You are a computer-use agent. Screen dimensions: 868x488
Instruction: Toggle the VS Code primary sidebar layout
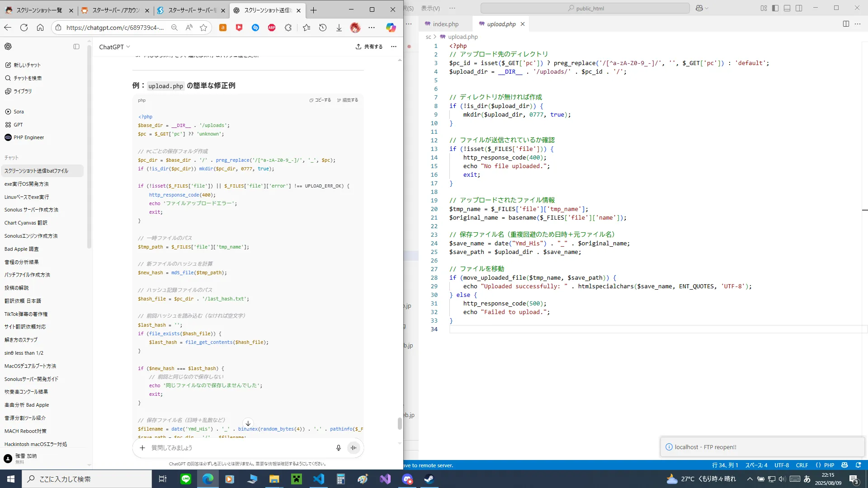775,8
